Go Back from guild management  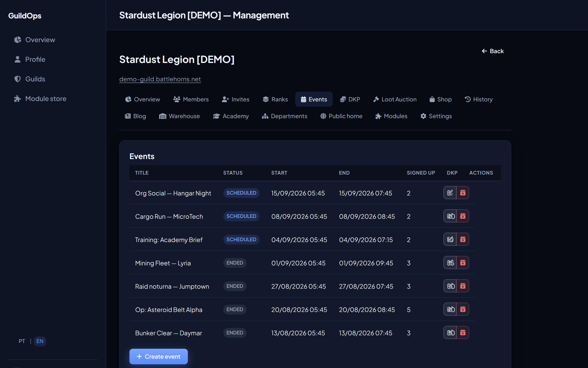tap(493, 51)
